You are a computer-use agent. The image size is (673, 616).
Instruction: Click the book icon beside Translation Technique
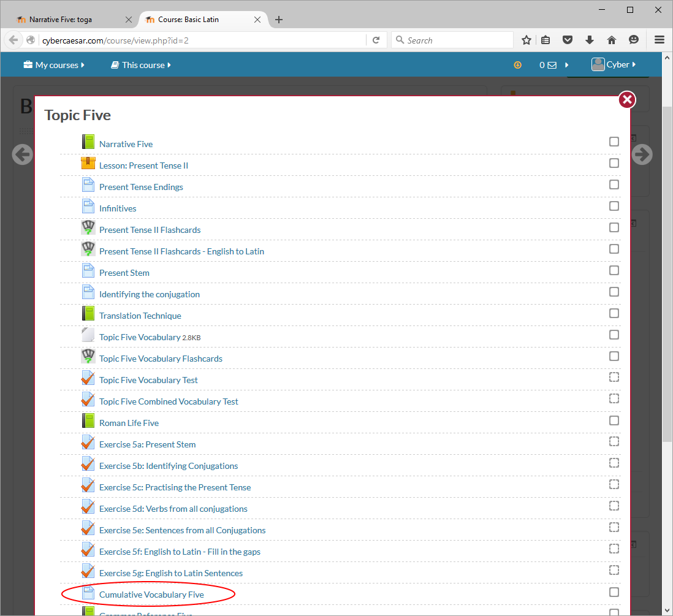(x=88, y=313)
